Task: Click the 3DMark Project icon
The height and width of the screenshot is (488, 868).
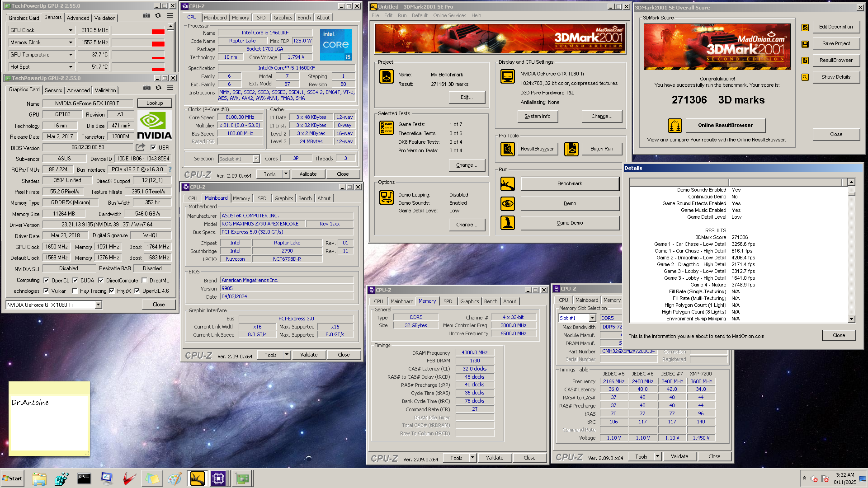Action: coord(387,76)
